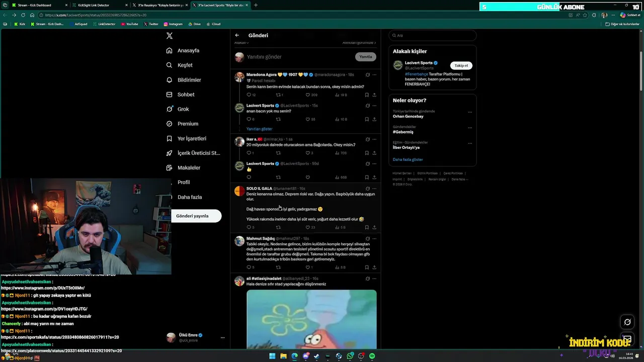Reply to Lacivert Sports' thumbs-up reply
Image resolution: width=644 pixels, height=362 pixels.
tap(249, 177)
